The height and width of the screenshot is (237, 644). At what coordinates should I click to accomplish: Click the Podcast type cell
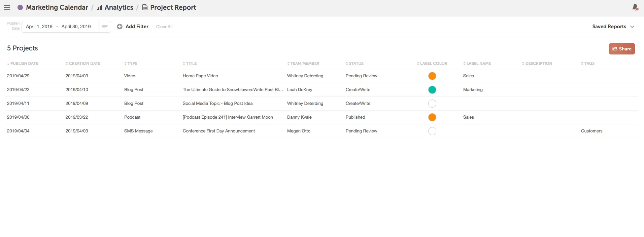(132, 117)
